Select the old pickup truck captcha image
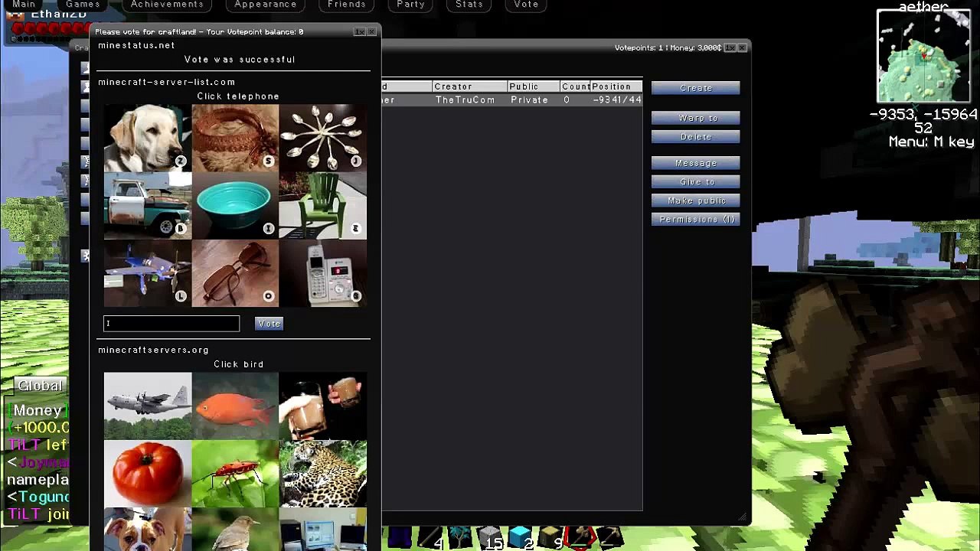 pyautogui.click(x=148, y=205)
